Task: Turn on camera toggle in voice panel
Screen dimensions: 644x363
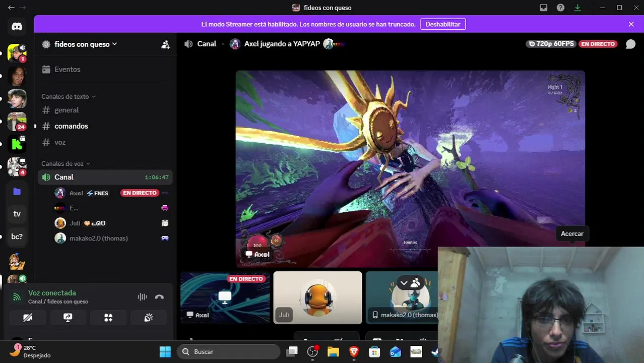Action: tap(28, 318)
